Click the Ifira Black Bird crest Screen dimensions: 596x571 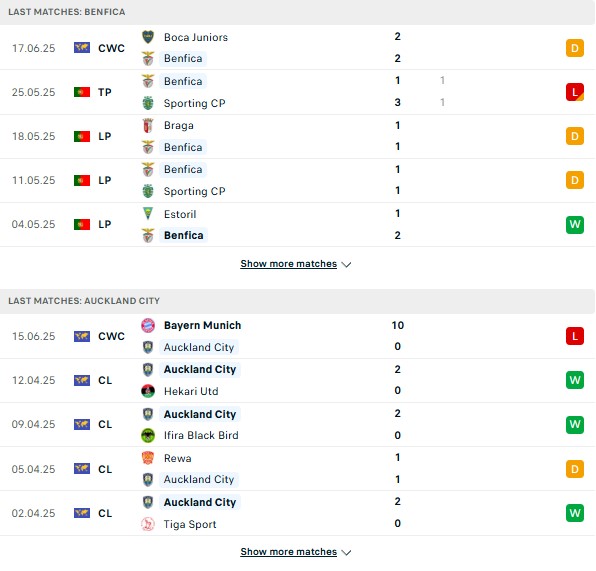[x=148, y=435]
